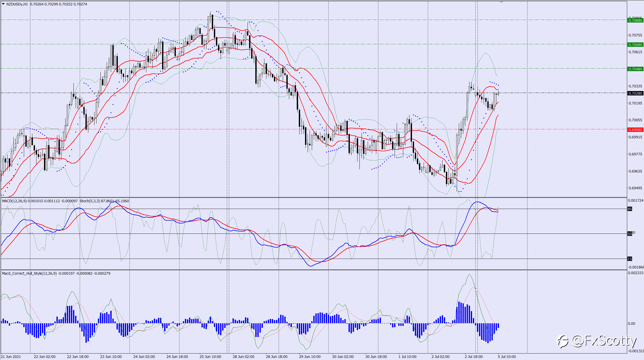The width and height of the screenshot is (644, 360).
Task: Click the 0.70055 price axis value
Action: pos(635,120)
